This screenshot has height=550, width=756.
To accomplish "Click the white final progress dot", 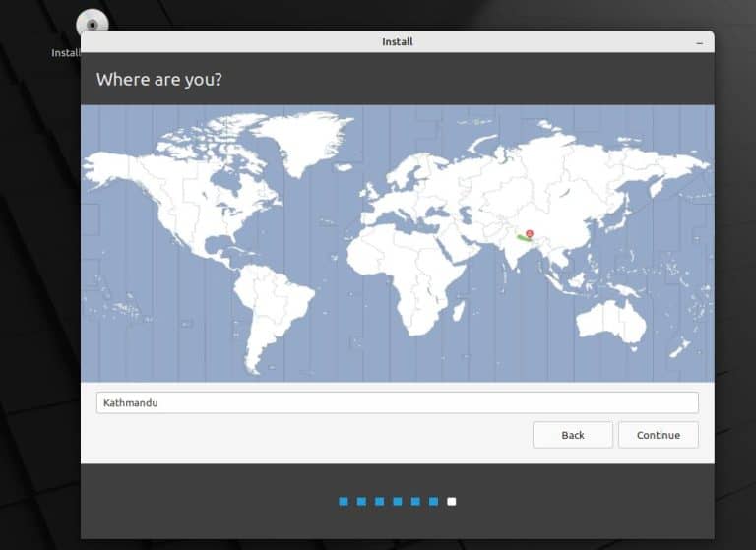I will coord(452,502).
